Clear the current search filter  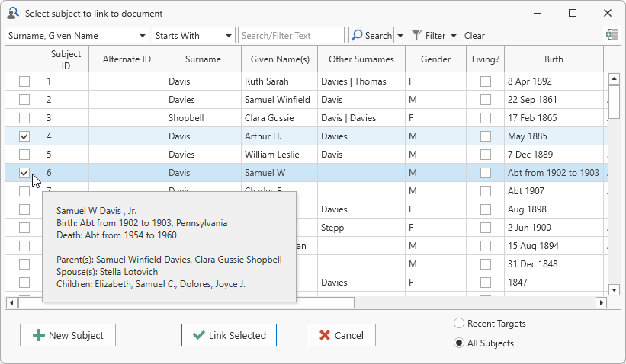click(x=474, y=36)
